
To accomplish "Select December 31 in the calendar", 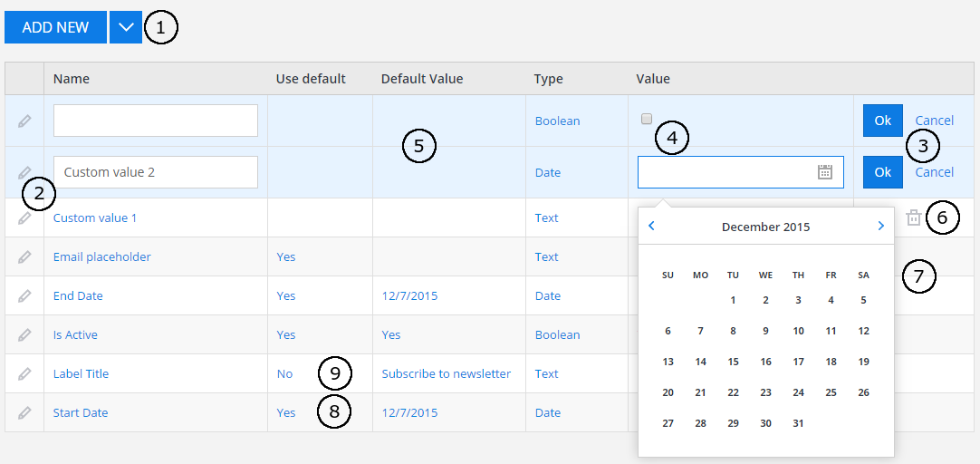I will pos(798,423).
